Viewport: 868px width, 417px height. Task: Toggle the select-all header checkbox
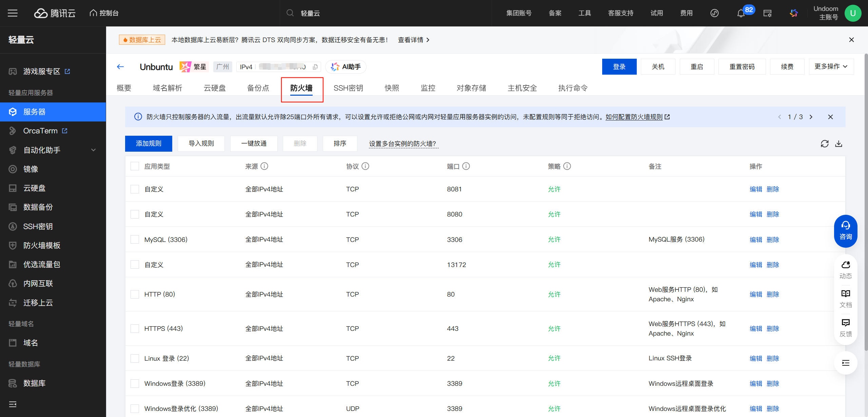135,166
